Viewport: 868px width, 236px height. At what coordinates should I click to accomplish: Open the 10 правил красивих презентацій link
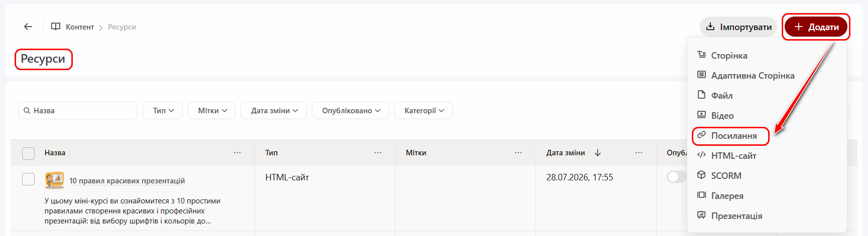(x=127, y=180)
